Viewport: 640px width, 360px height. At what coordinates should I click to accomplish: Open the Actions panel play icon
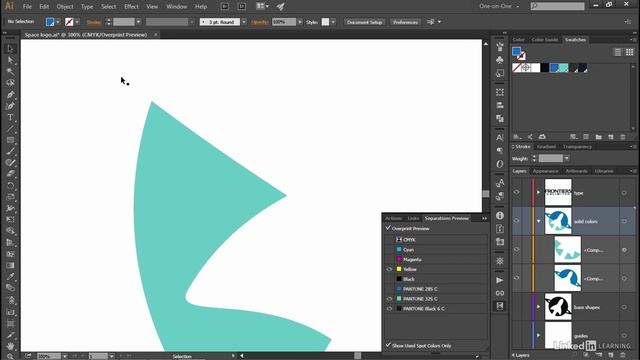pyautogui.click(x=500, y=280)
